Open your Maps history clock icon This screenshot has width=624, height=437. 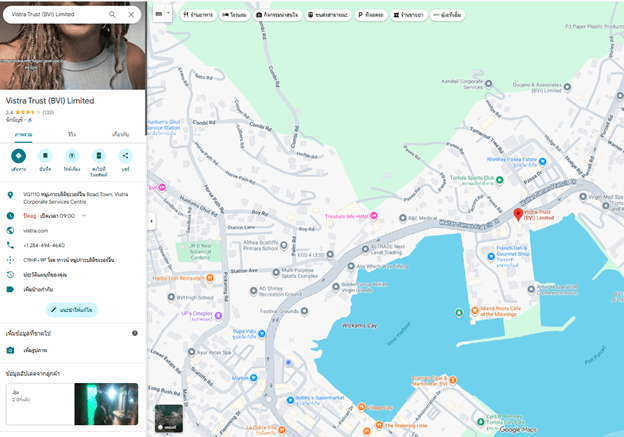(10, 275)
